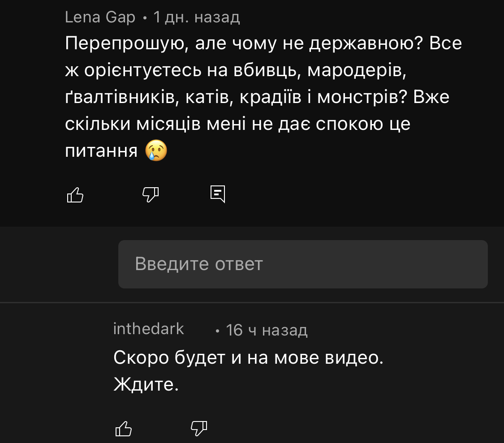Tap the crying face emoji
504x443 pixels.
(x=156, y=151)
